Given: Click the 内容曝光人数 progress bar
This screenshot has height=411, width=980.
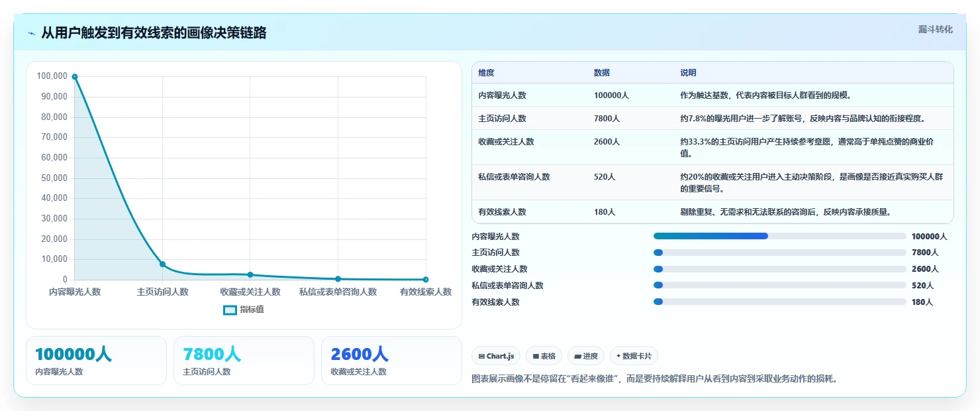Looking at the screenshot, I should [779, 236].
